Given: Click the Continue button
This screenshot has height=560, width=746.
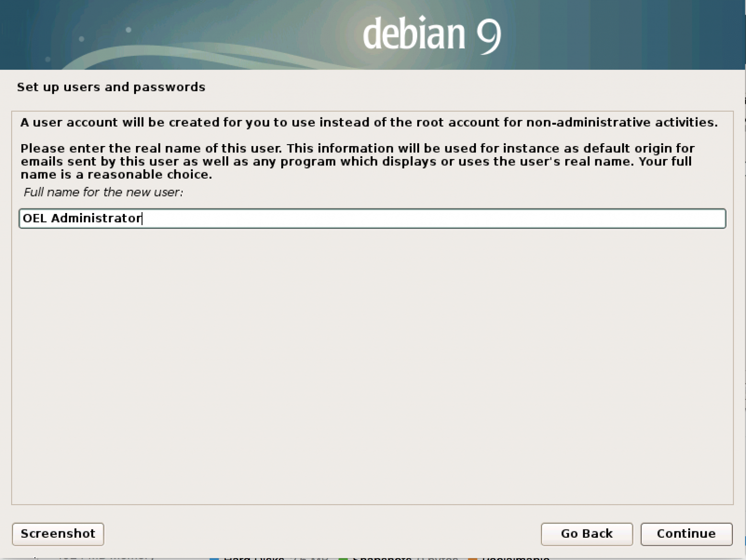Looking at the screenshot, I should (686, 534).
